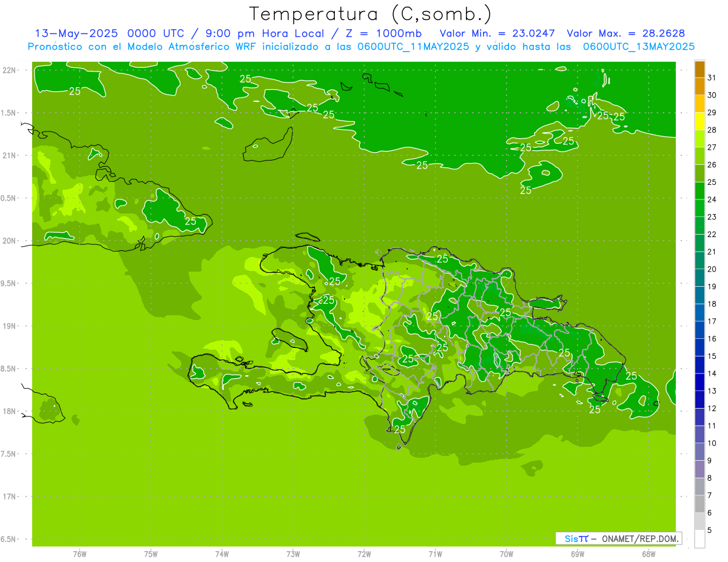Click the color bar value label '13'

[712, 391]
